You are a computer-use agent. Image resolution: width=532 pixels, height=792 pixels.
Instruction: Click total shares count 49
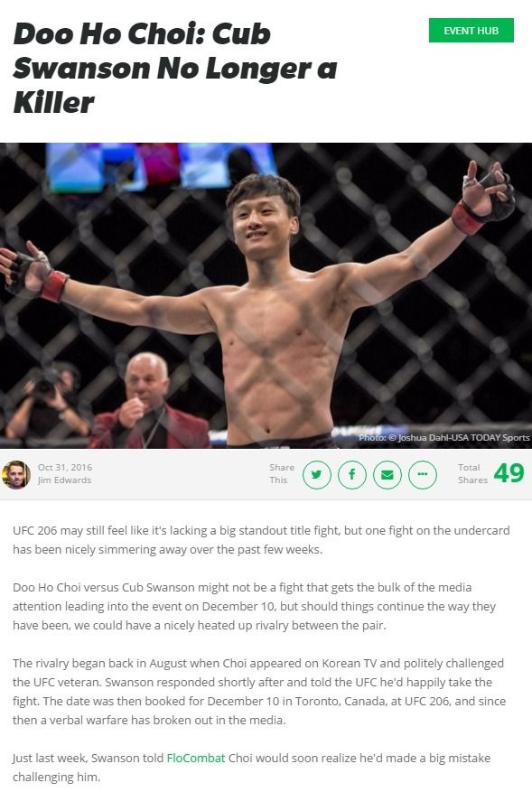[x=509, y=473]
